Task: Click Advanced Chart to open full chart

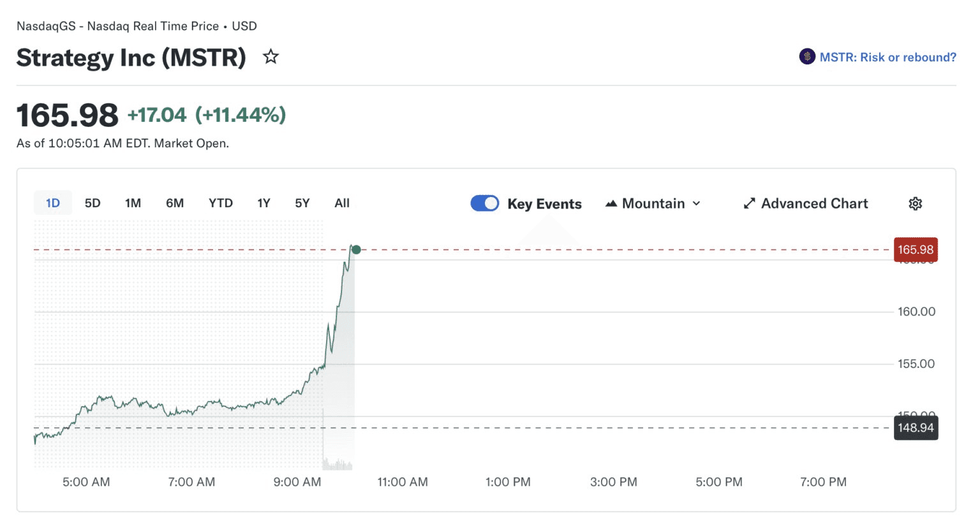Action: pyautogui.click(x=815, y=203)
